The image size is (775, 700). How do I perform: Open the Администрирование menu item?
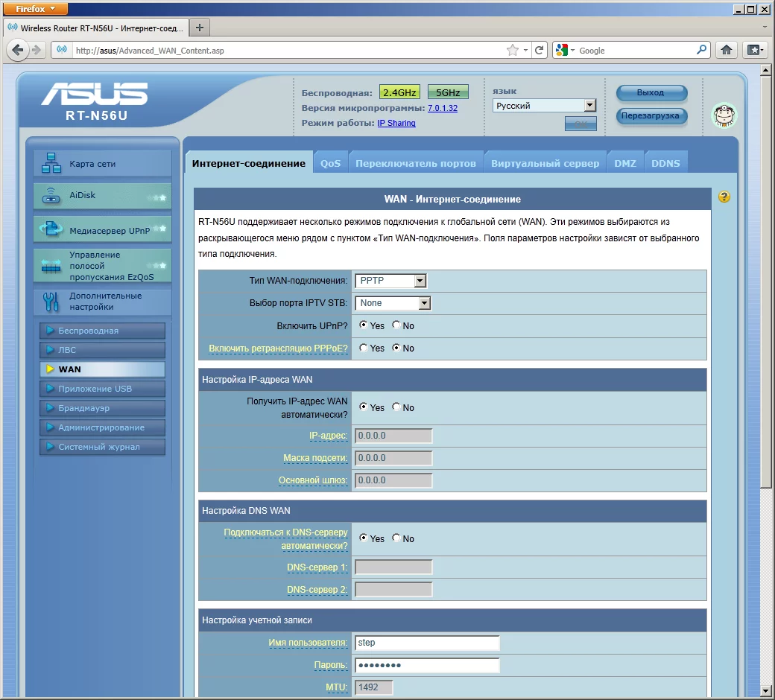pos(102,427)
